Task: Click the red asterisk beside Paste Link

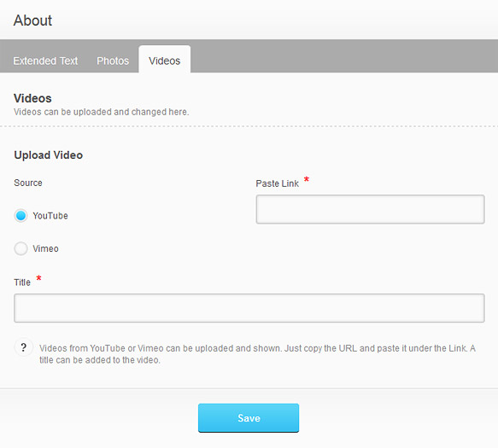Action: point(307,179)
